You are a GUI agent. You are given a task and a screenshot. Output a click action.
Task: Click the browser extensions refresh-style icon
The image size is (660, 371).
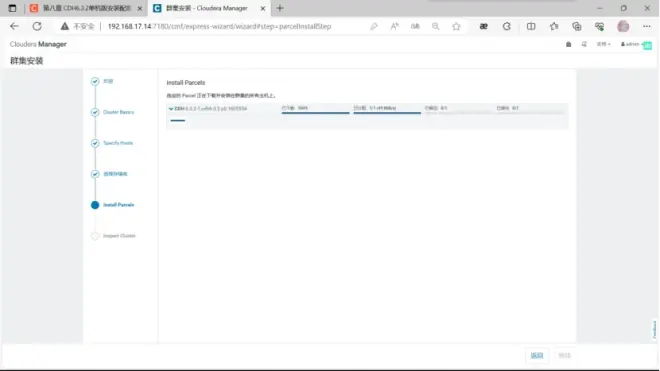point(507,27)
